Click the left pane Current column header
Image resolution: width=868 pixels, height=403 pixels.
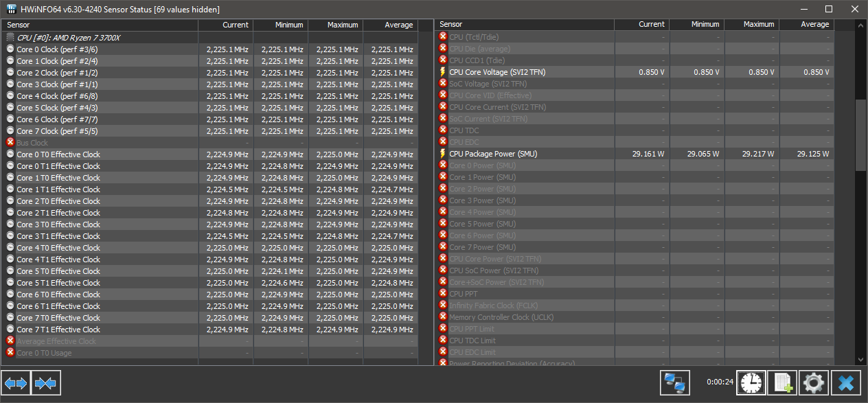coord(226,25)
